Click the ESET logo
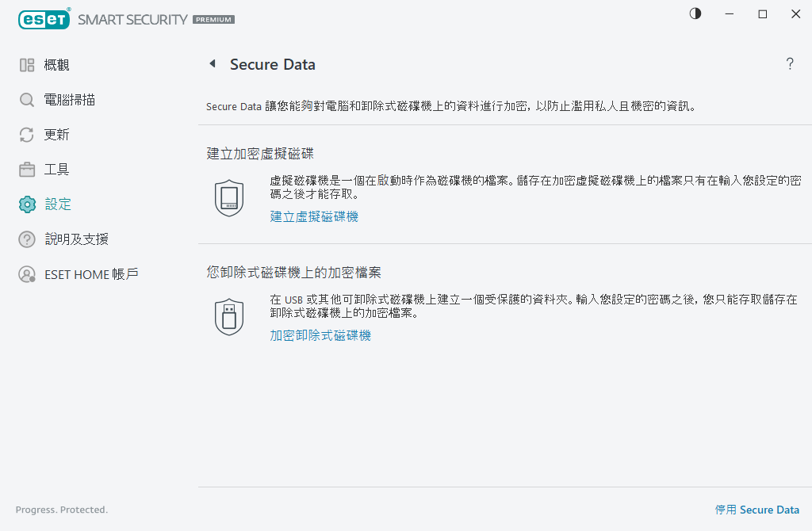812x531 pixels. (44, 19)
